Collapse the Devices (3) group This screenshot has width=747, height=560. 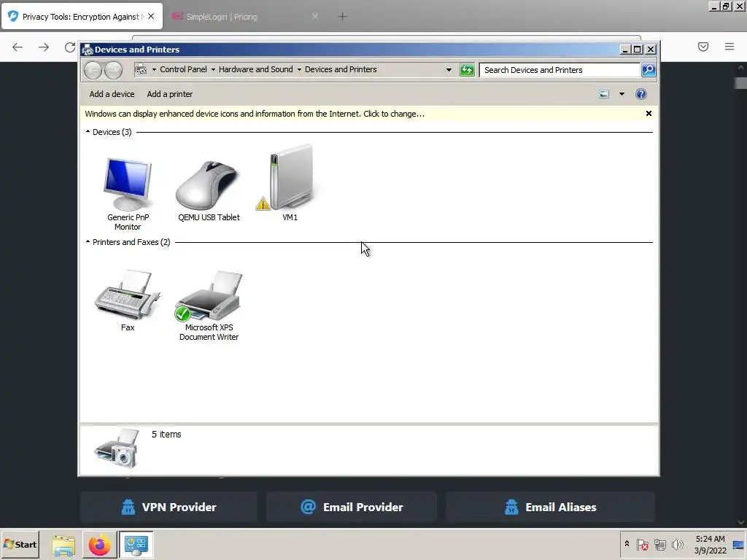(88, 132)
